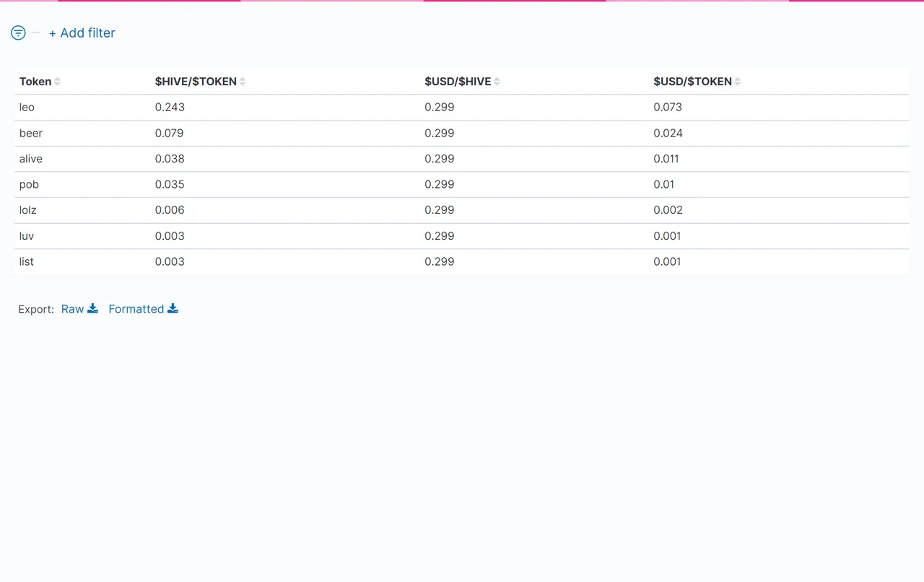
Task: Click the 0.003 $HIVE/$TOKEN value for list
Action: [x=170, y=262]
